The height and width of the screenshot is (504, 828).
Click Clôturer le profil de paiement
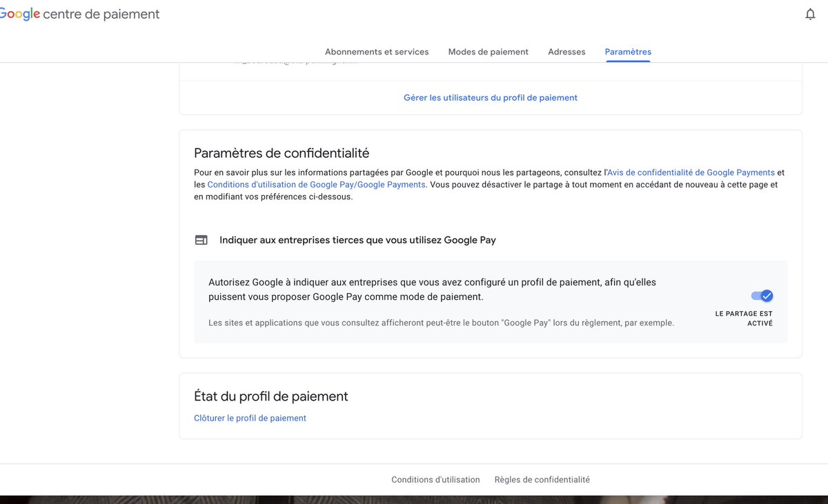click(250, 418)
